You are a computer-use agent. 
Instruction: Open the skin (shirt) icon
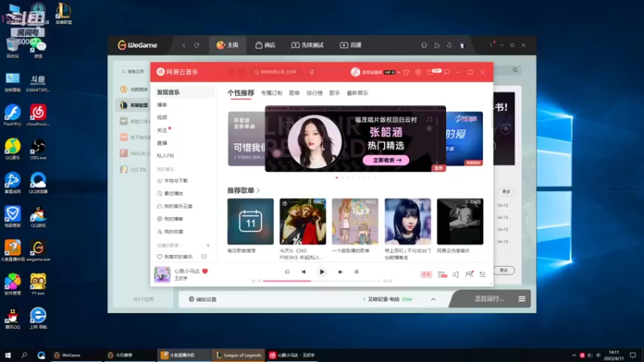pos(407,72)
